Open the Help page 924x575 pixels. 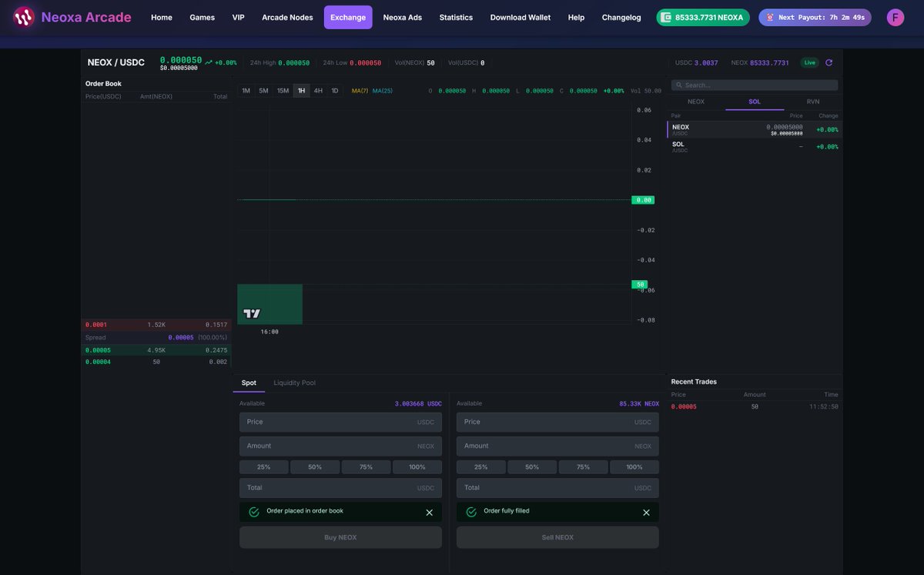tap(576, 17)
